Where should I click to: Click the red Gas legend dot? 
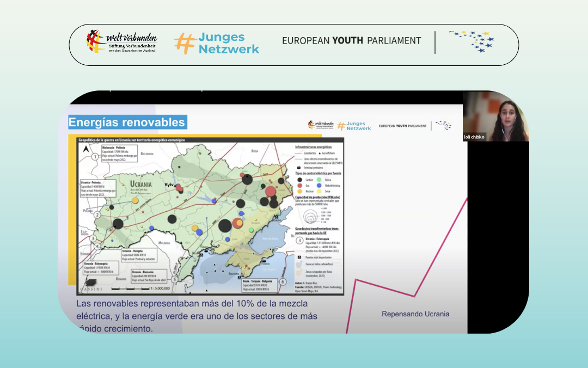click(299, 186)
